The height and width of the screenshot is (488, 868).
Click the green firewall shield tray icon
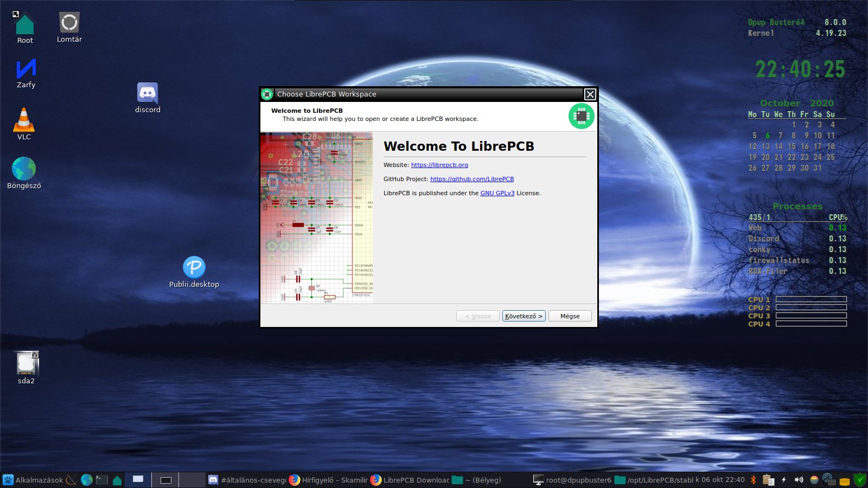tap(860, 480)
